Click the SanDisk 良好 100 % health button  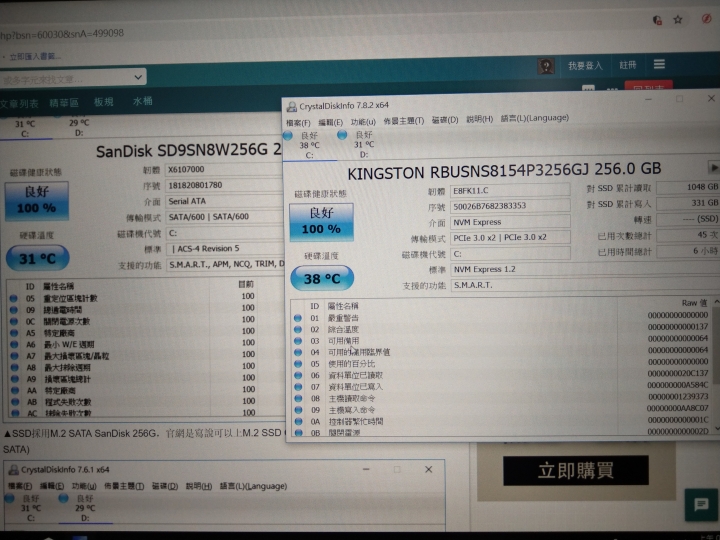pos(37,201)
